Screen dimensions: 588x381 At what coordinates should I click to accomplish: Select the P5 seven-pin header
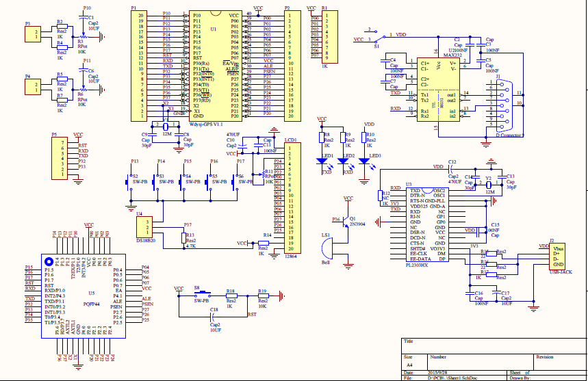60,159
